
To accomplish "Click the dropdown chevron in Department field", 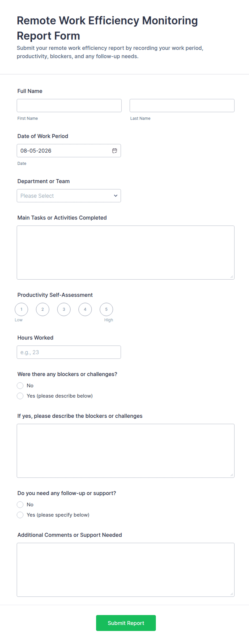I will point(116,196).
